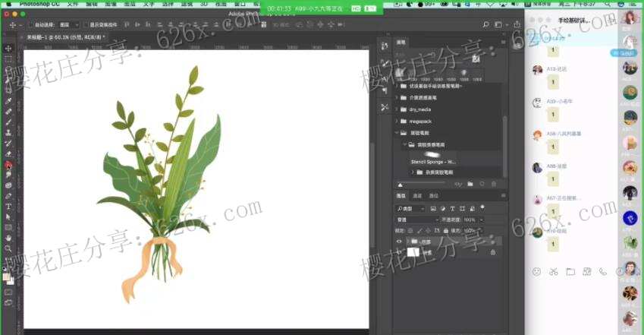This screenshot has height=335, width=644.
Task: Toggle eye visibility of the group layer
Action: (398, 242)
